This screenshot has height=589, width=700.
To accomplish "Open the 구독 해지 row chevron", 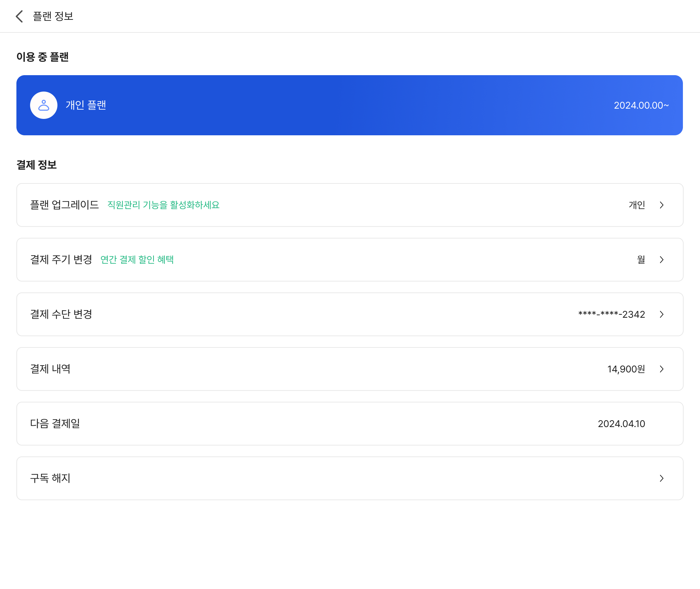I will 662,478.
